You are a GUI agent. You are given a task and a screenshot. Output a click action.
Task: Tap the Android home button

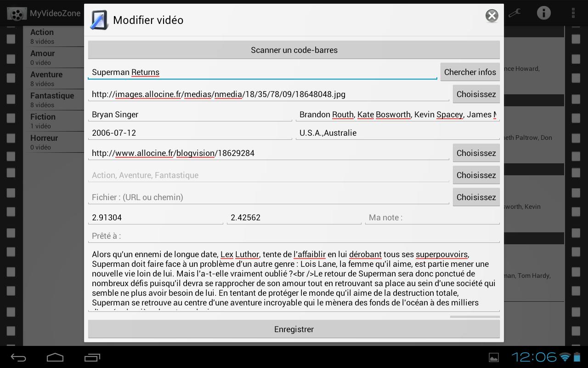pyautogui.click(x=55, y=357)
